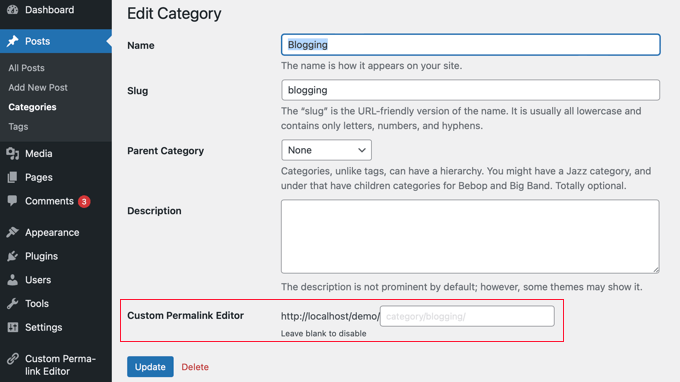Click the Tools wrench icon
The image size is (680, 382).
pos(13,303)
